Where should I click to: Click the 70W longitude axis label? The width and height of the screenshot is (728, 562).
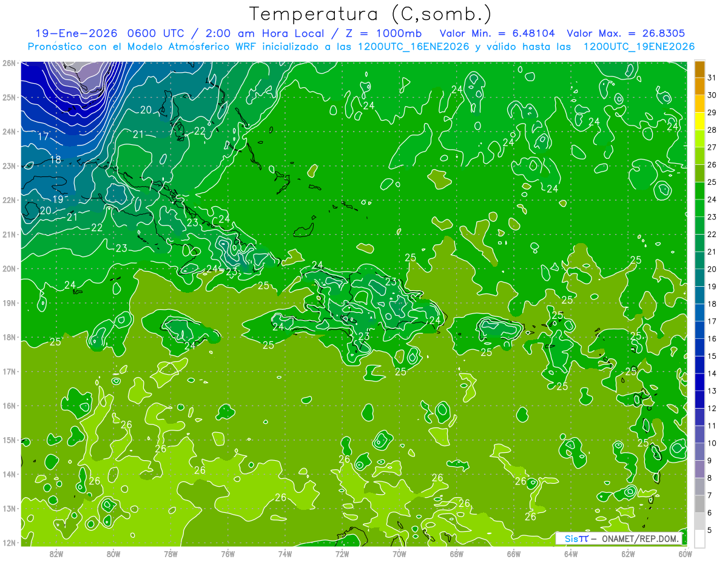399,554
